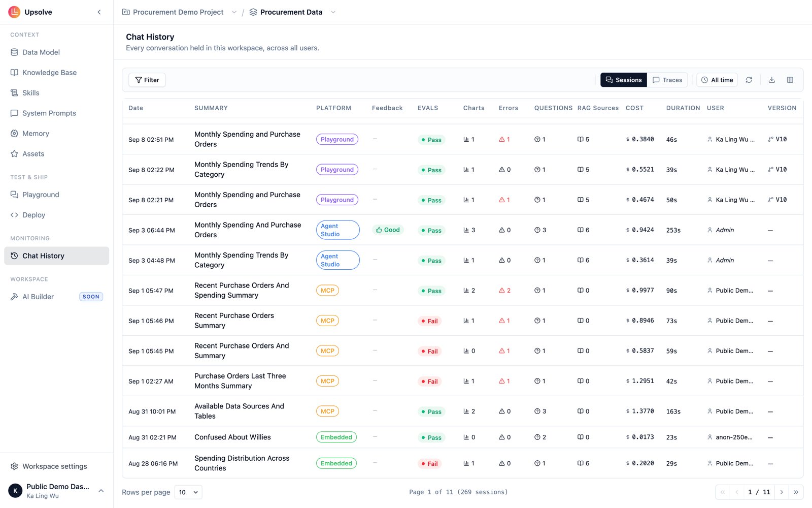Open the All time range selector
Screen dimensions: 812x508
pos(717,80)
